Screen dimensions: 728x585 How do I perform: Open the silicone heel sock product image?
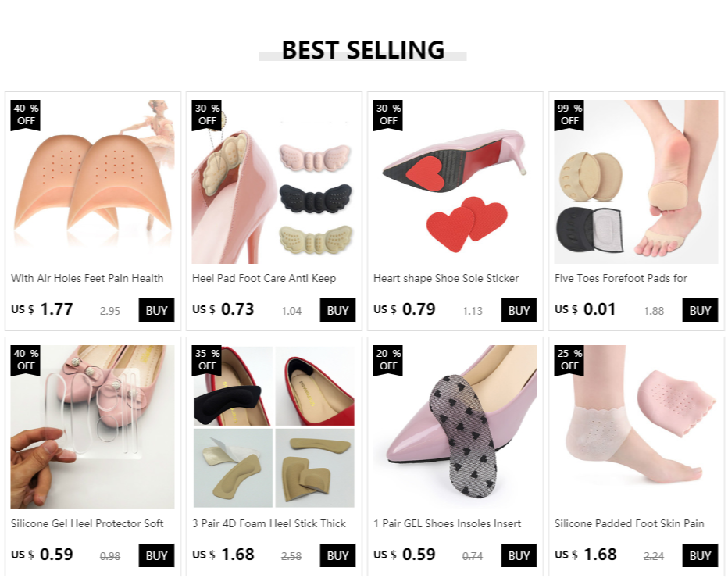point(636,427)
